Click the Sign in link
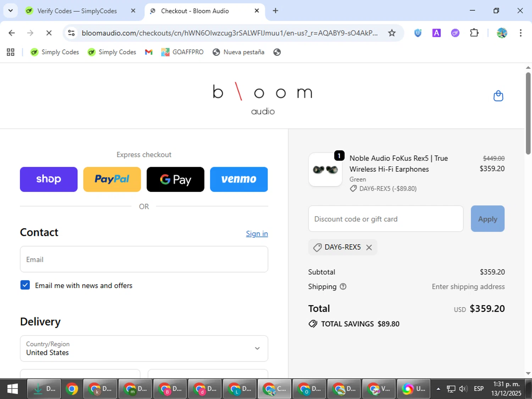Image resolution: width=532 pixels, height=399 pixels. [257, 234]
